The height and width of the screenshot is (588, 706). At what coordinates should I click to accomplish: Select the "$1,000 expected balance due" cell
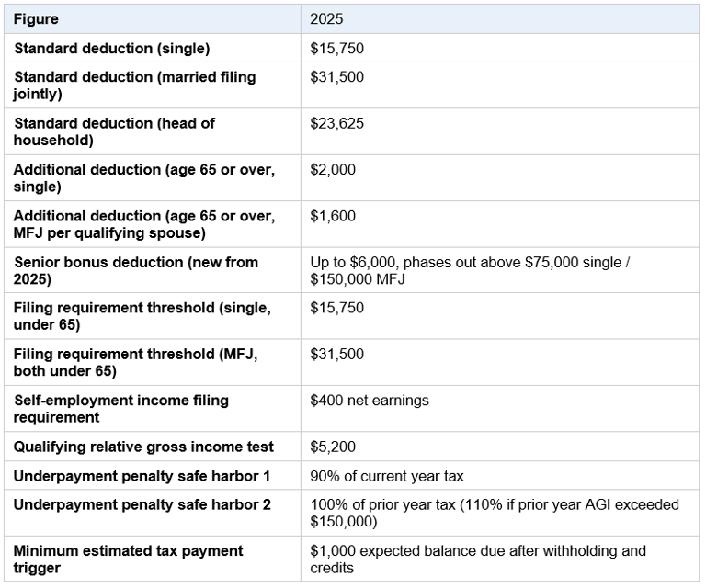478,559
